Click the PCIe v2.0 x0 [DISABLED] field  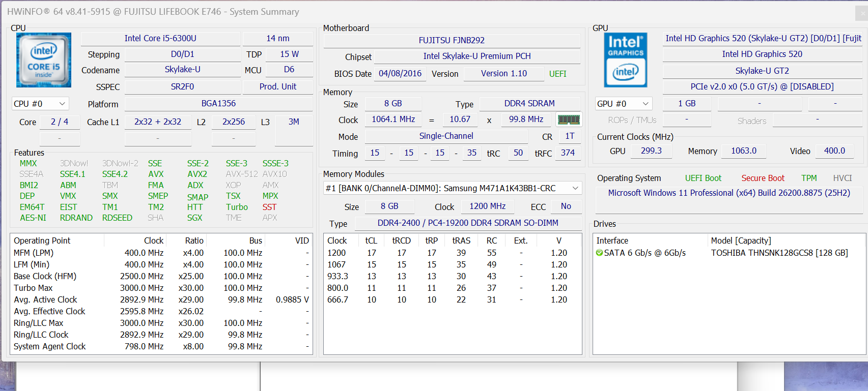(x=762, y=87)
